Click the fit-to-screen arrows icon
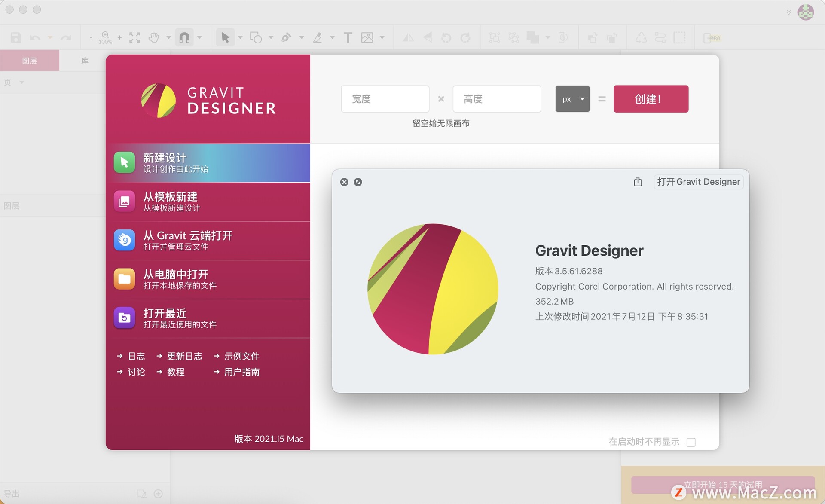This screenshot has height=504, width=825. pos(134,38)
